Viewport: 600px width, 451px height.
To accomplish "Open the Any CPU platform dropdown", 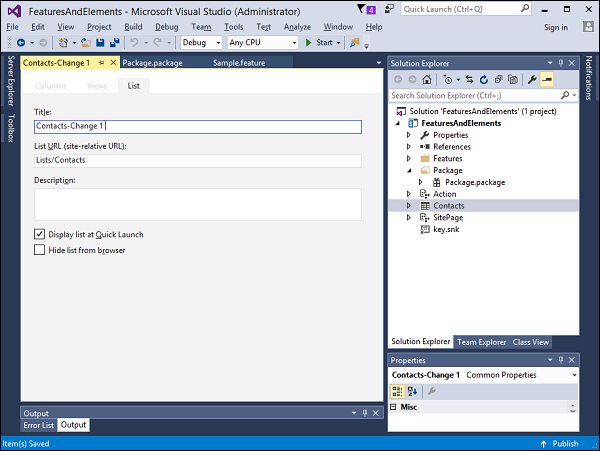I will 262,43.
